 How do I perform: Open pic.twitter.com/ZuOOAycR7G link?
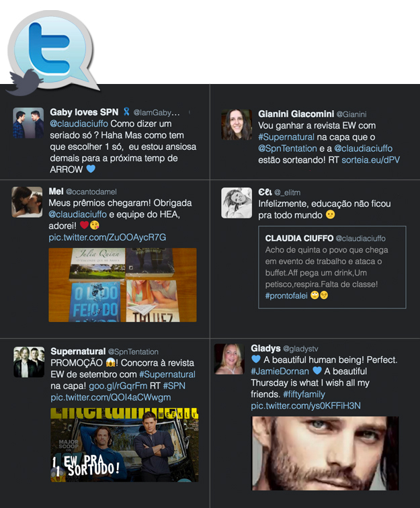108,237
